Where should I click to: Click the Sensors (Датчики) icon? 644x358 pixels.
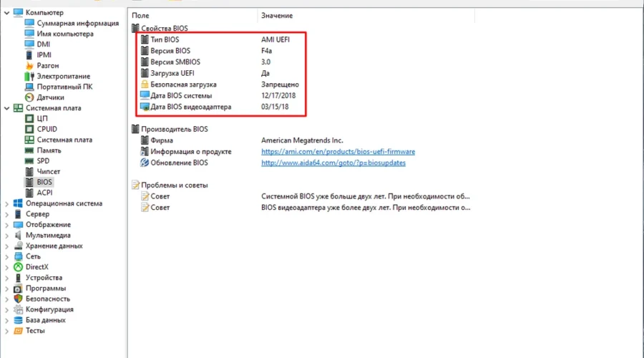(x=29, y=97)
